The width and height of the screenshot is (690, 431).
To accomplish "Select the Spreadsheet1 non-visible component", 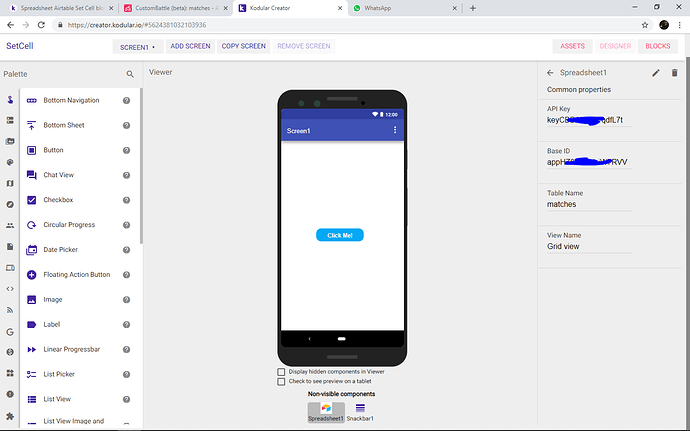I will pyautogui.click(x=326, y=413).
